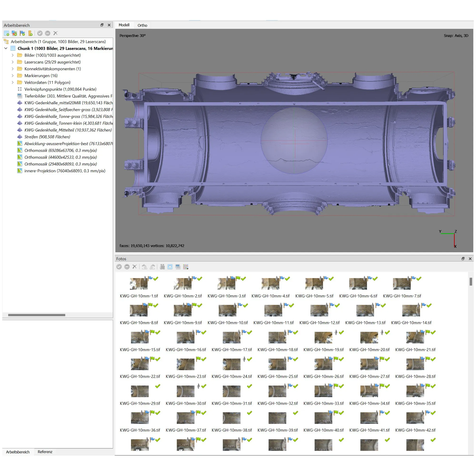Click the Remove items X in Arbeitsbereich toolbar
476x476 pixels.
(x=55, y=33)
